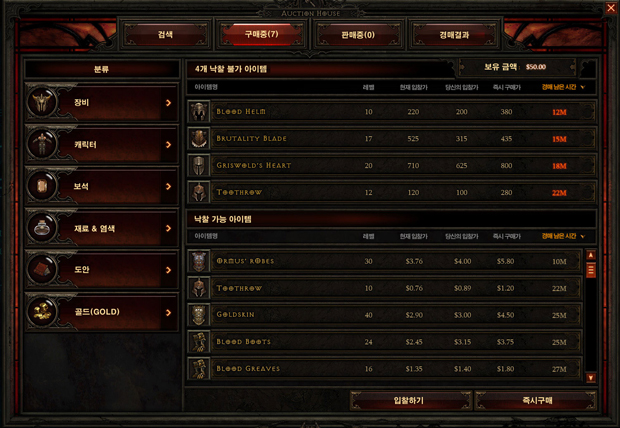Expand the 캐릭터 category chevron

[x=168, y=145]
